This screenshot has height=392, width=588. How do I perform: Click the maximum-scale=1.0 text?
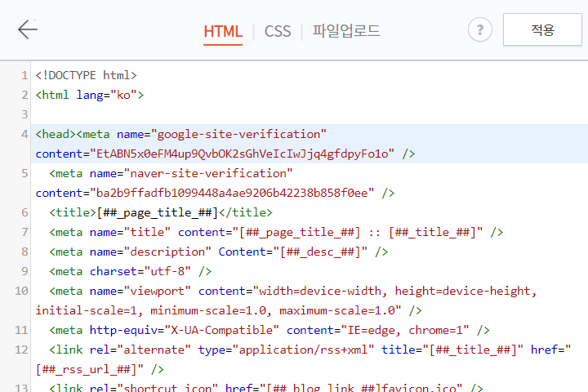[x=337, y=310]
